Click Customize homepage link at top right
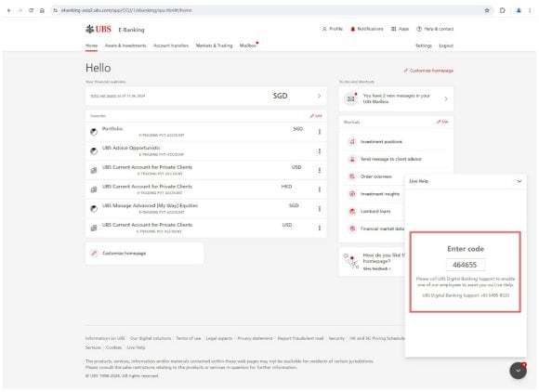Screen dimensions: 539x392 428,71
